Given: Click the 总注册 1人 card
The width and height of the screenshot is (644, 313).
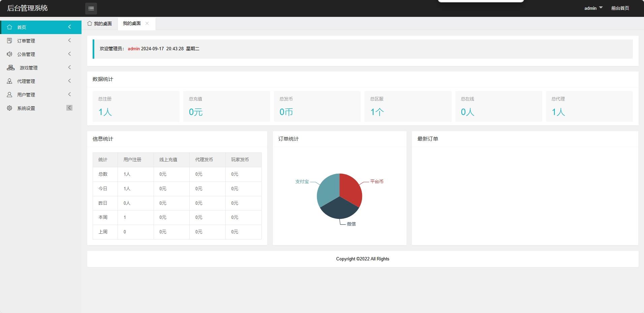Looking at the screenshot, I should [x=136, y=106].
